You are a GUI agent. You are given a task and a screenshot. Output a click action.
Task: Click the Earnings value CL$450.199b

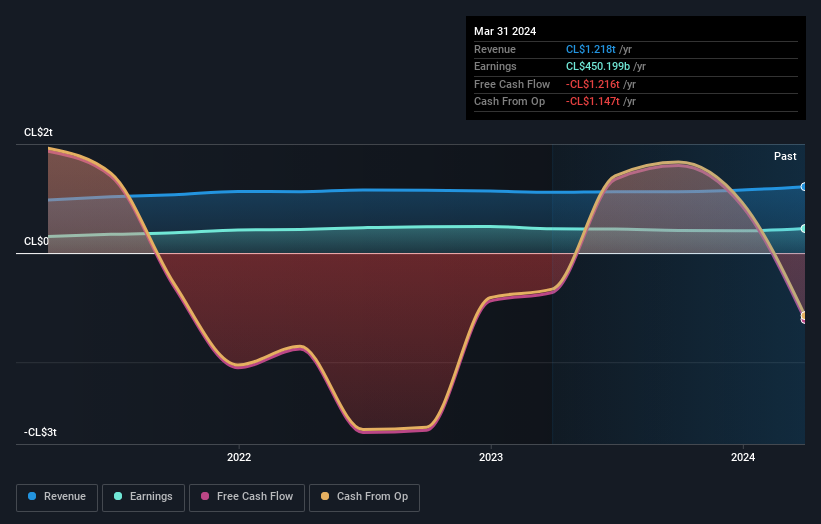click(598, 66)
